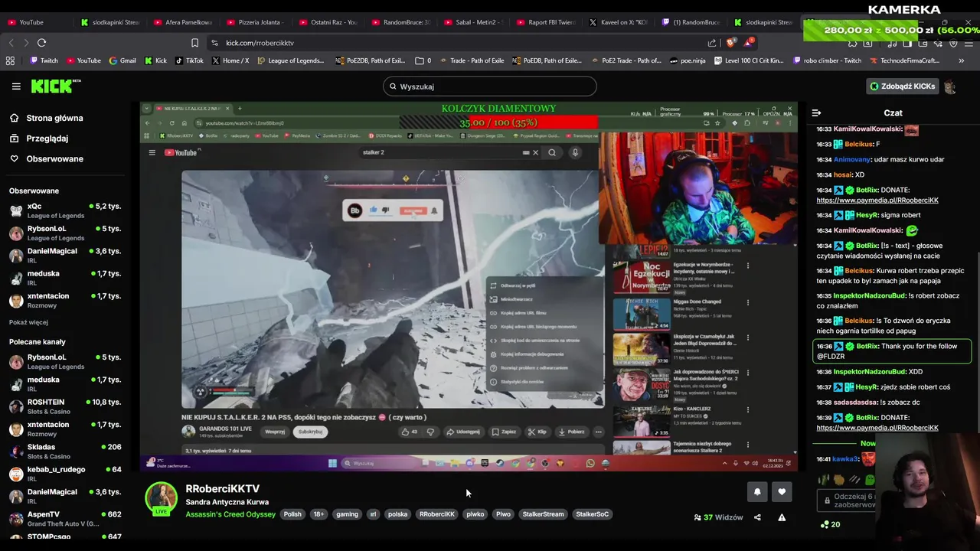Open the robo climber - Twitch bookmark
This screenshot has height=551, width=980.
click(x=828, y=60)
